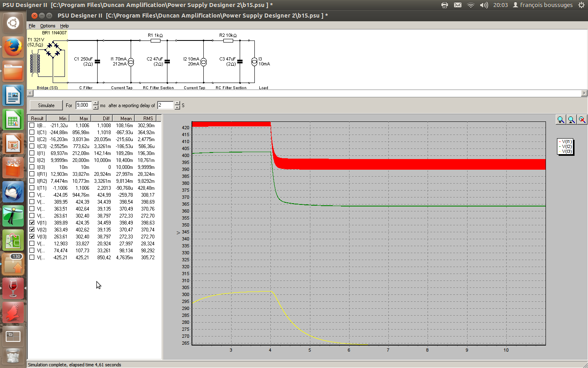Image resolution: width=588 pixels, height=368 pixels.
Task: Uncheck the V(I1) result checkbox
Action: [32, 223]
